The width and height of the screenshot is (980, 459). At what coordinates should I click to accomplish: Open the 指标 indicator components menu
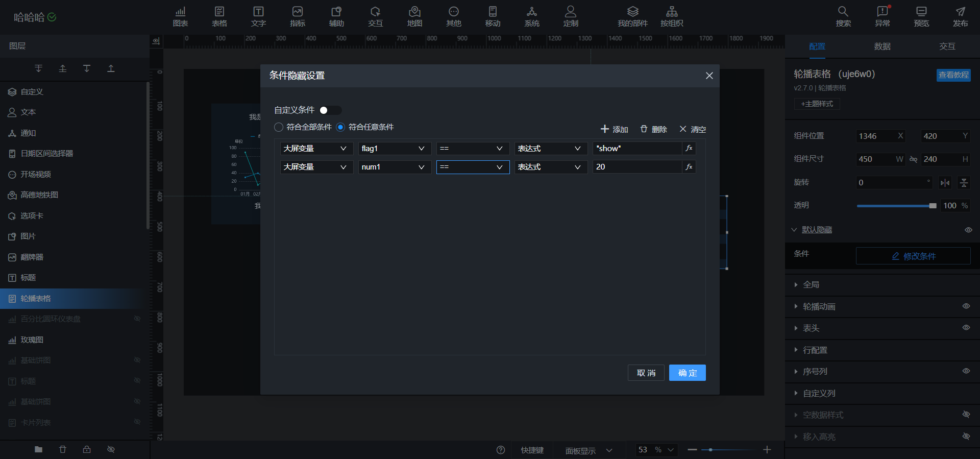(x=298, y=17)
